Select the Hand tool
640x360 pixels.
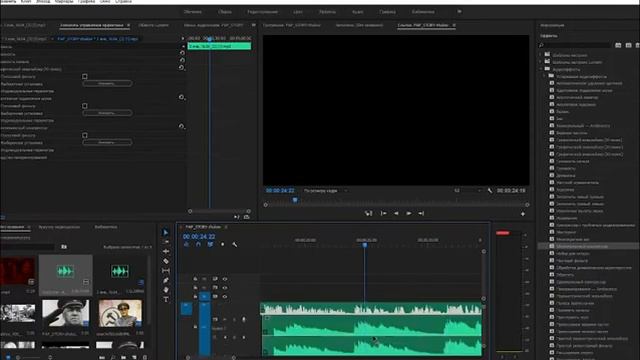tap(165, 290)
